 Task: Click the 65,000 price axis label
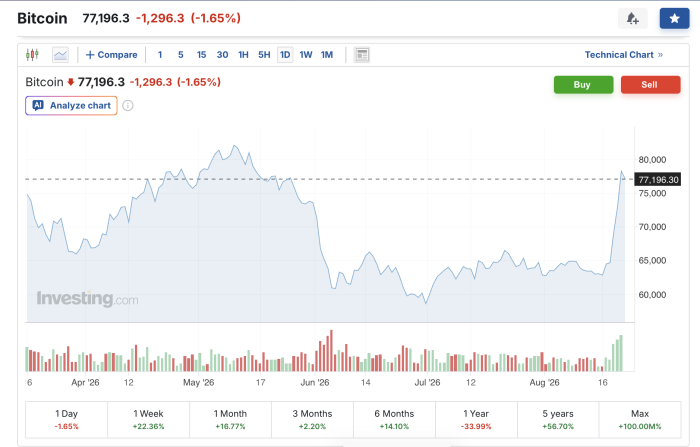(x=652, y=261)
